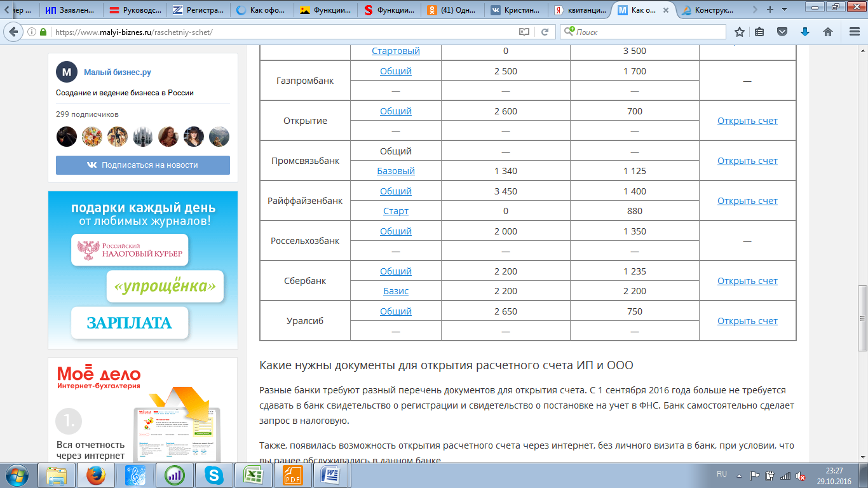Click 'Подписаться на новости' button
The width and height of the screenshot is (868, 488).
(143, 165)
